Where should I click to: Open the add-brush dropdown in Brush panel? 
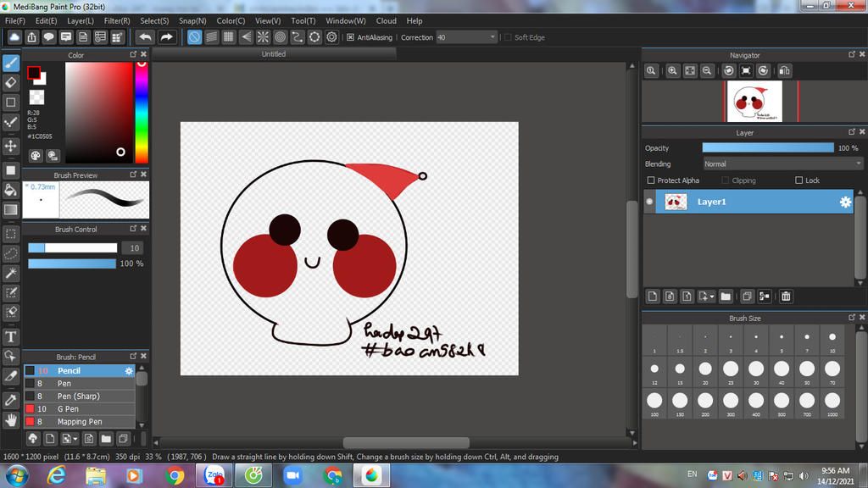click(x=75, y=440)
